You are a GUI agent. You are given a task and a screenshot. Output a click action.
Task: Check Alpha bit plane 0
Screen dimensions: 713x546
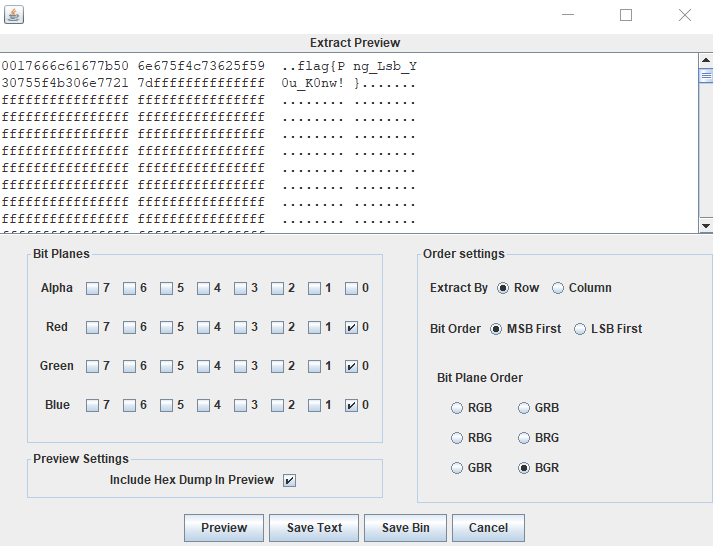pyautogui.click(x=351, y=289)
